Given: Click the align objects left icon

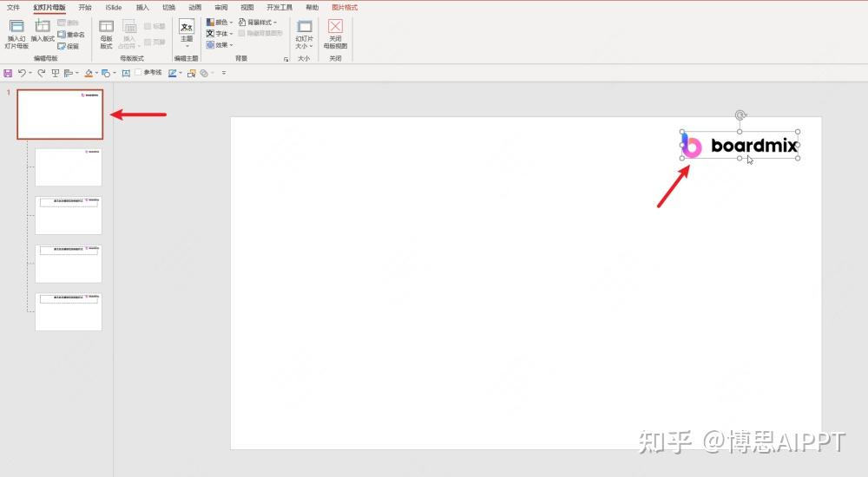Looking at the screenshot, I should coord(69,73).
